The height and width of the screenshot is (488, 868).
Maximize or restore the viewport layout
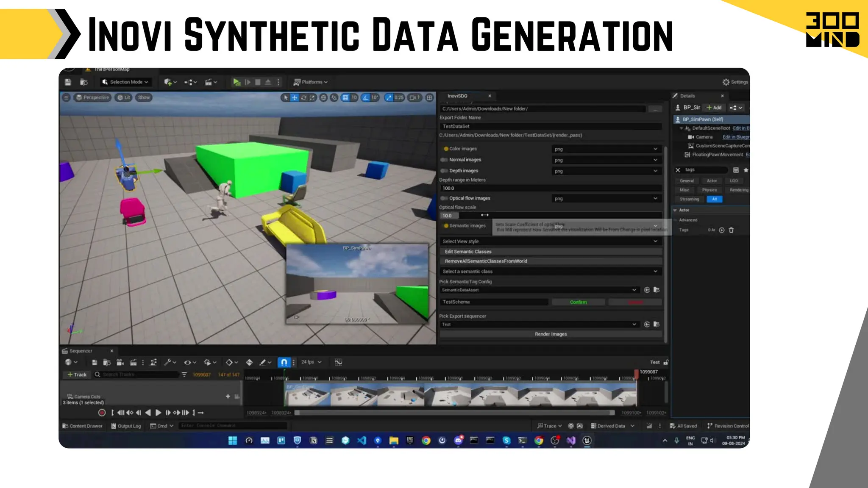click(429, 97)
